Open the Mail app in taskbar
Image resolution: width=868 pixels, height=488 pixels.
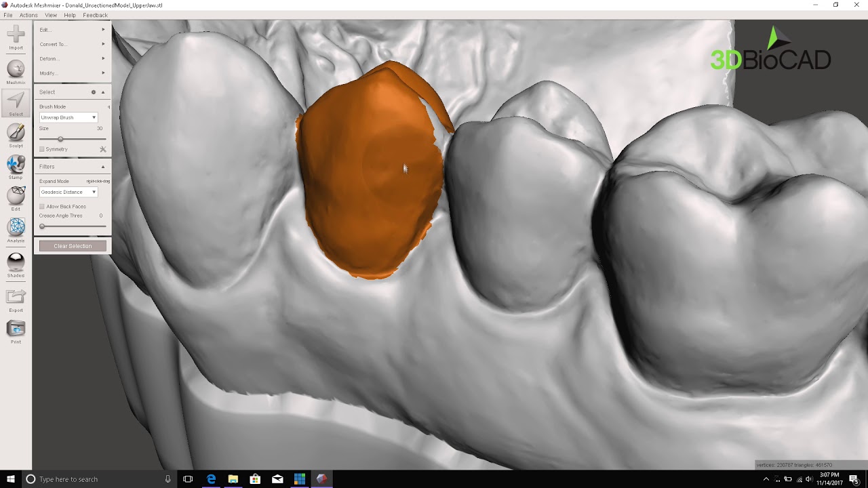[277, 479]
